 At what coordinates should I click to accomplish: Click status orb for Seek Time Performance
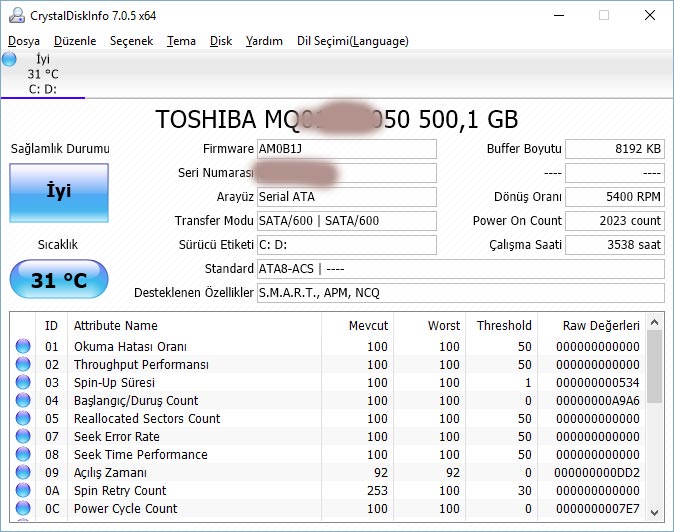(23, 455)
